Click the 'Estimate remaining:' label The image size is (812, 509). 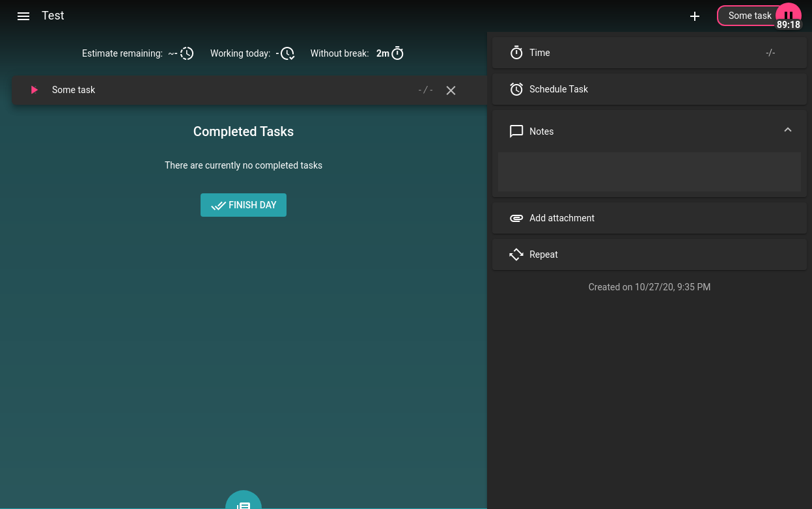(122, 53)
